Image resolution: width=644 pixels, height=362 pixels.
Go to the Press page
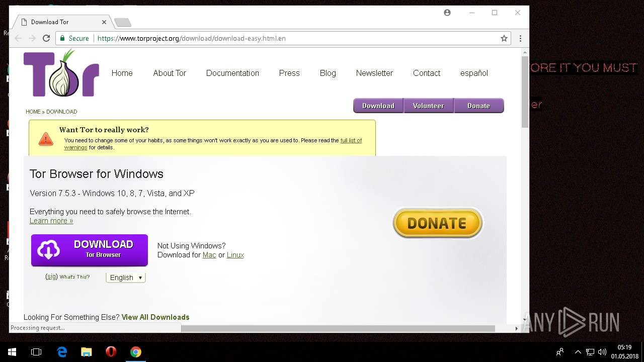(289, 73)
